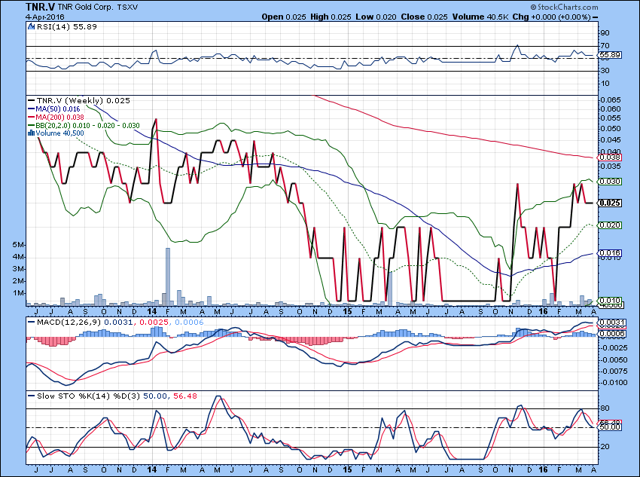Click the RSI 70 level axis label
Viewport: 640px width, 477px height.
[x=605, y=46]
